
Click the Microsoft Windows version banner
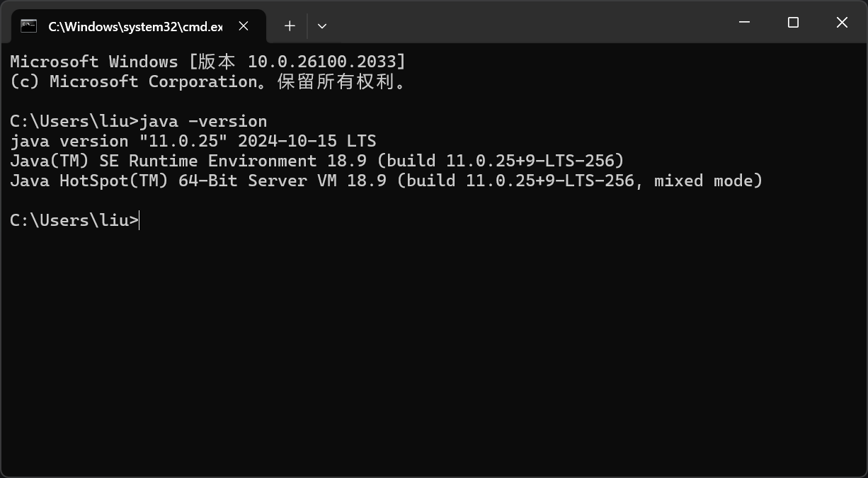(207, 62)
